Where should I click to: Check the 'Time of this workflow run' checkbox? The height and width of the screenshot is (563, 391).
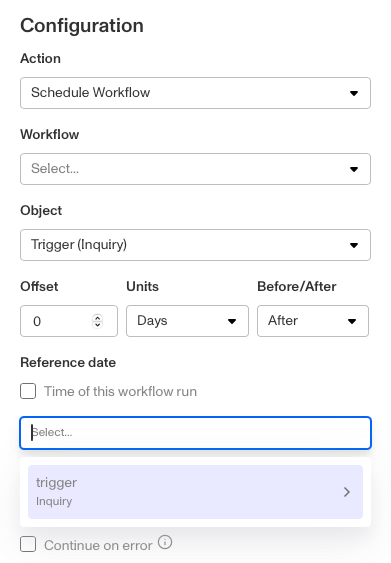tap(28, 391)
